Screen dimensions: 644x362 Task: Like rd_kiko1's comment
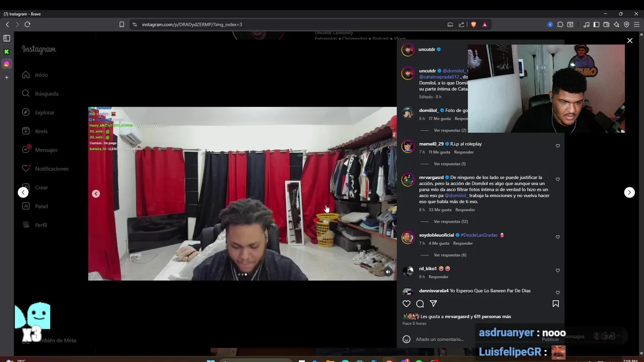(x=557, y=270)
